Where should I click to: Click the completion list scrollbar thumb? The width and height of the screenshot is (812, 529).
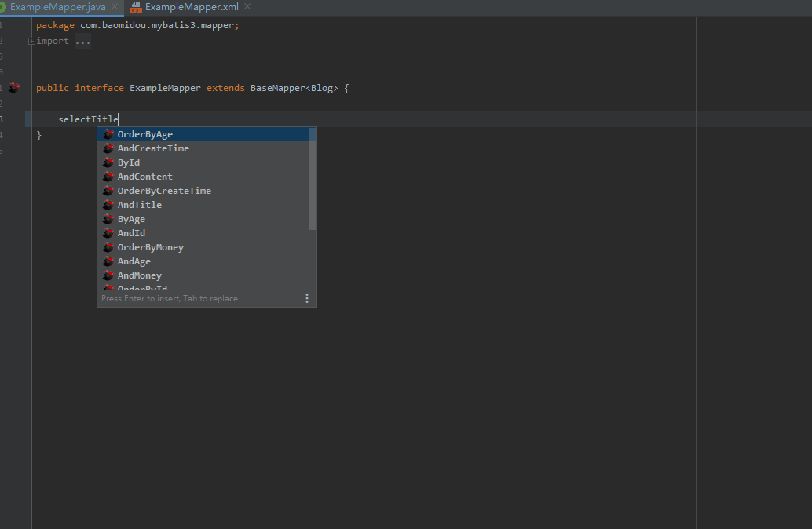[x=313, y=179]
